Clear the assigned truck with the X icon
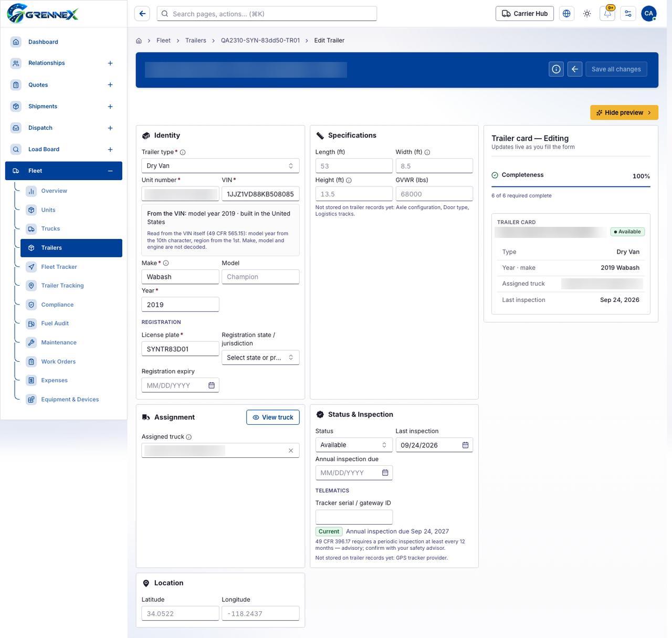This screenshot has width=672, height=638. [291, 451]
